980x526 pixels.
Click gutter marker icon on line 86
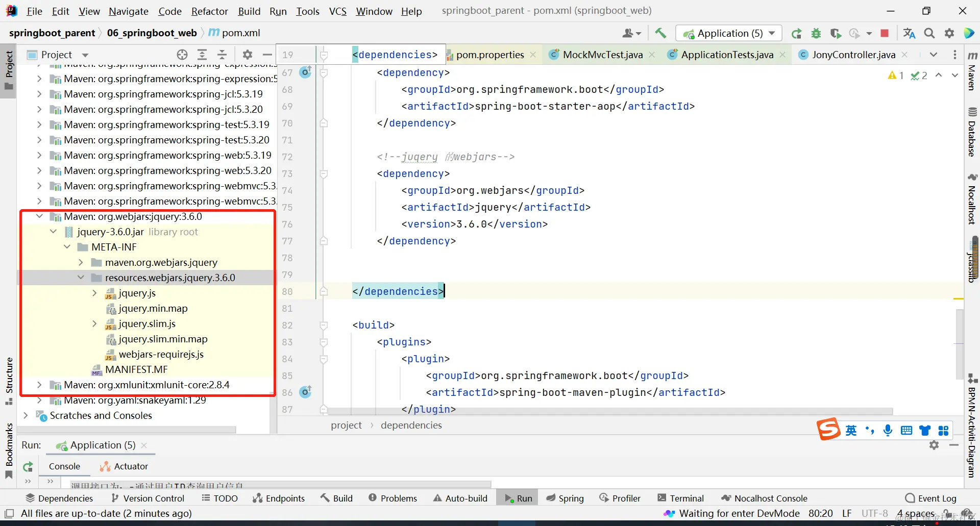(305, 392)
